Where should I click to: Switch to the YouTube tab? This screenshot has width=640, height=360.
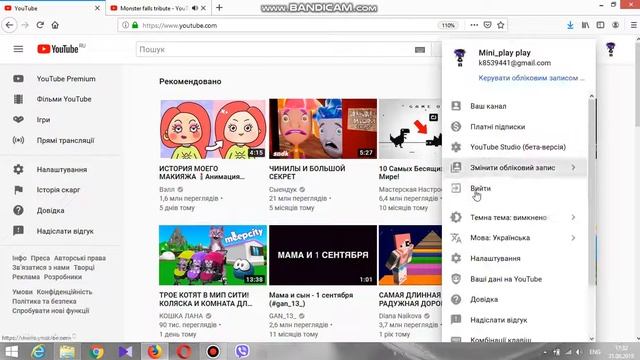click(x=52, y=8)
